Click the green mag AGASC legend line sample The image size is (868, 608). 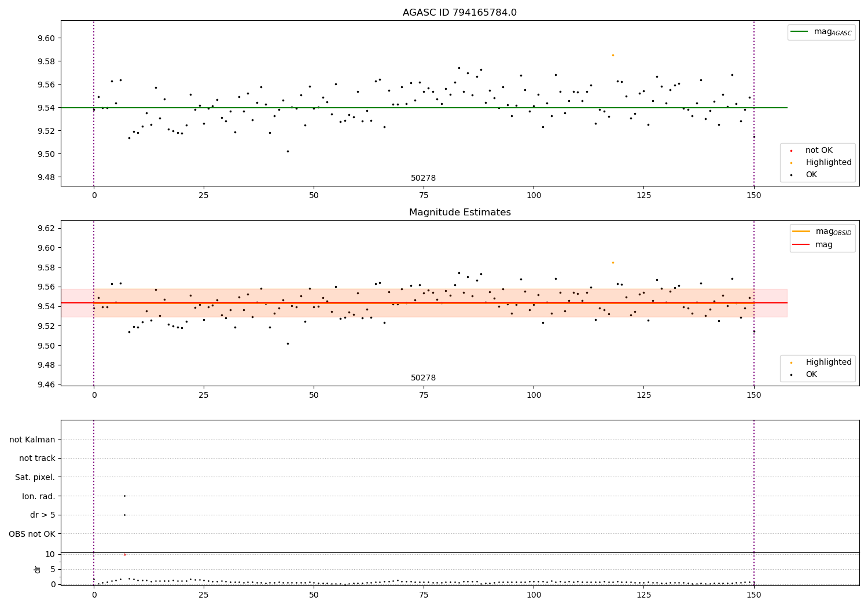[x=800, y=32]
